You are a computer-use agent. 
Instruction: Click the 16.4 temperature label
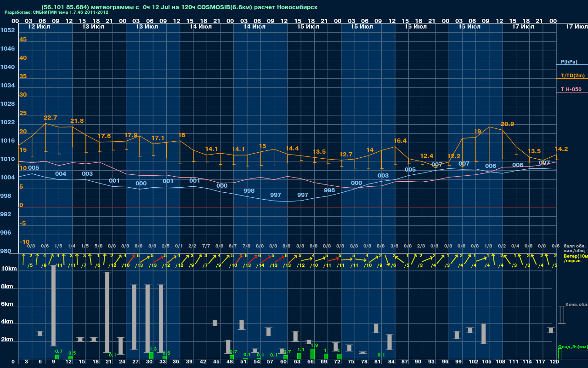coord(400,141)
